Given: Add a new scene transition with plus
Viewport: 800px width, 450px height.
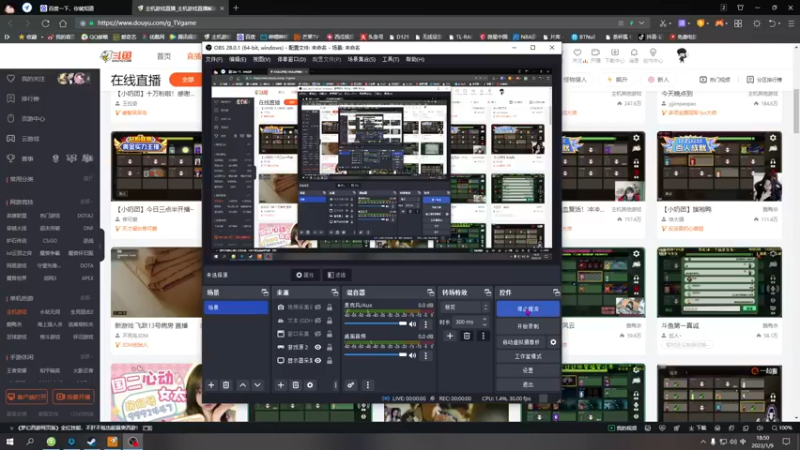Looking at the screenshot, I should 450,336.
